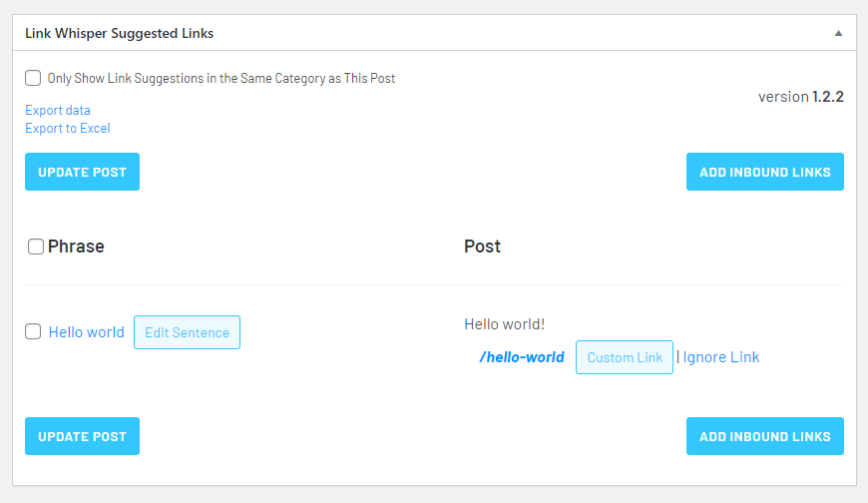This screenshot has height=503, width=868.
Task: Select the Hello world! post title text
Action: pyautogui.click(x=504, y=324)
